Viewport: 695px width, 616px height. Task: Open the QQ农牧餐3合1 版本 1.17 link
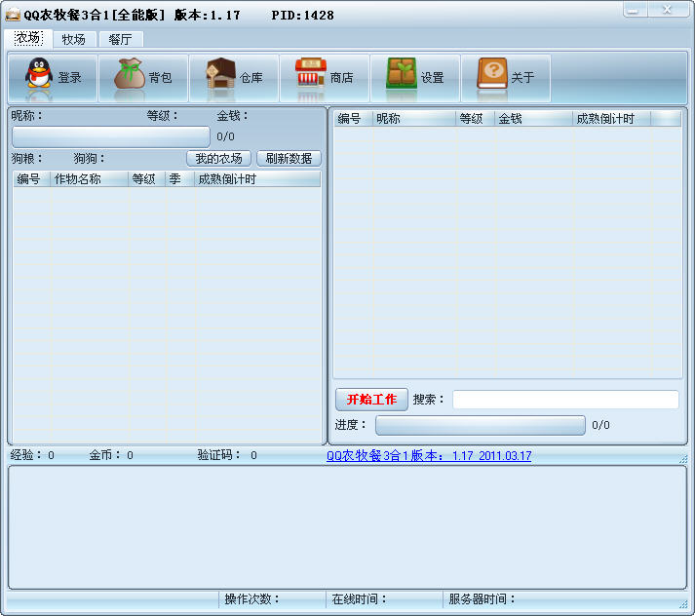[x=429, y=455]
